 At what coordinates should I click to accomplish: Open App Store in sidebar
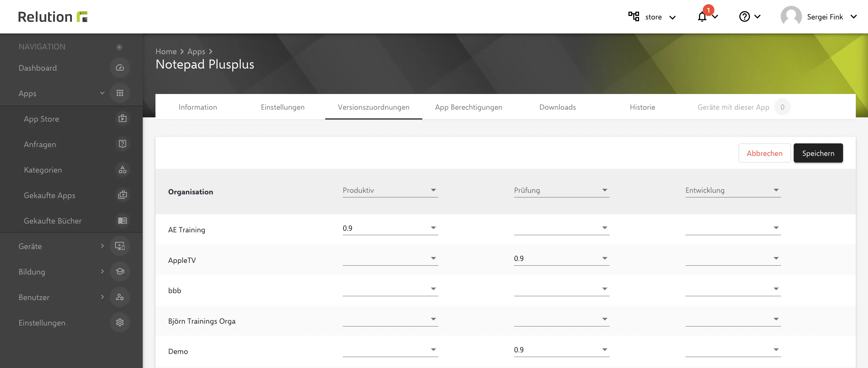[41, 119]
